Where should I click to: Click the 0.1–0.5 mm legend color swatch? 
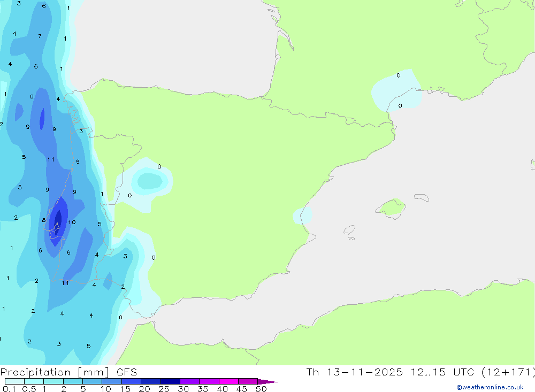(x=14, y=381)
